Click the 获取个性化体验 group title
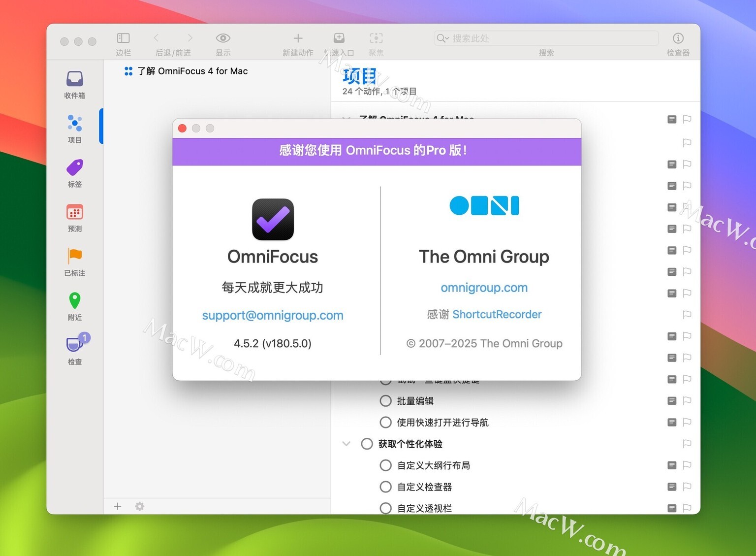Viewport: 756px width, 556px height. coord(410,444)
